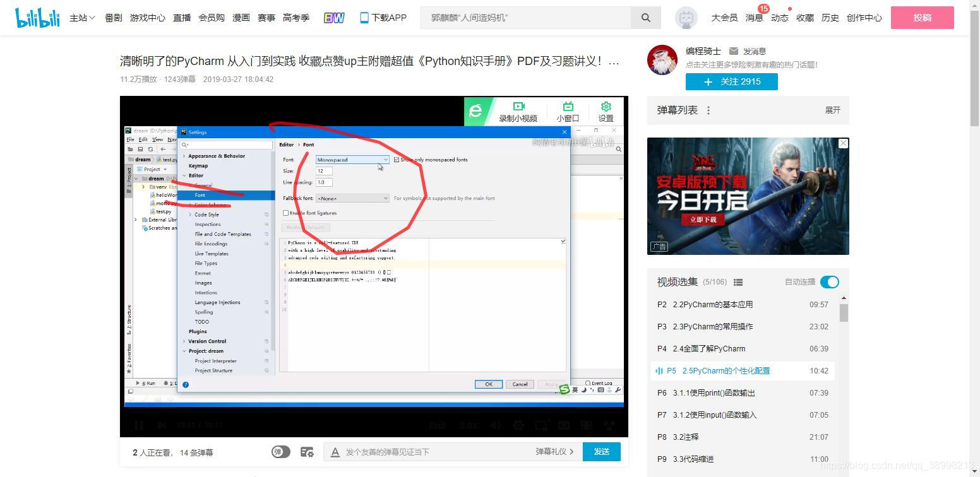The height and width of the screenshot is (477, 980).
Task: Click the 发消息 envelope icon
Action: [734, 51]
